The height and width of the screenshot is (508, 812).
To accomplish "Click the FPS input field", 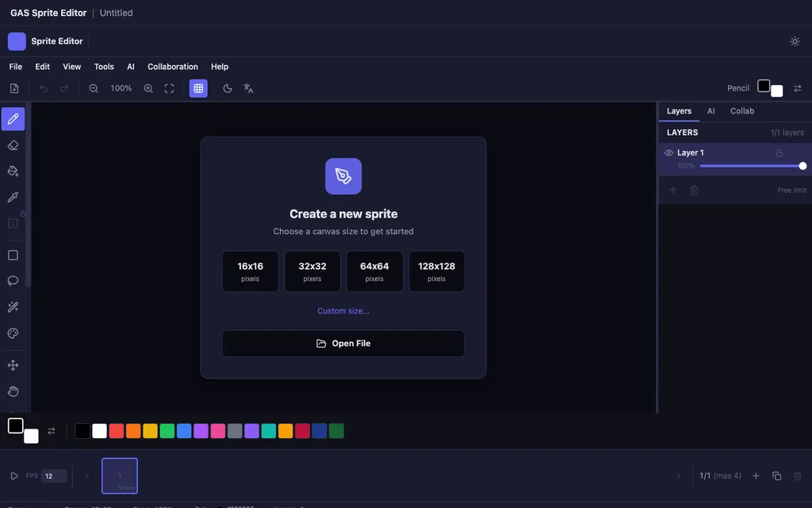I will (54, 476).
